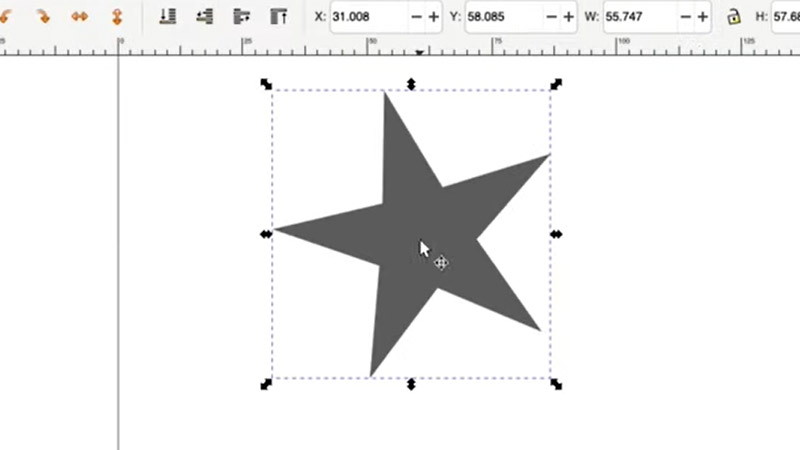This screenshot has height=450, width=800.
Task: Decrease the W value with minus
Action: pyautogui.click(x=686, y=17)
